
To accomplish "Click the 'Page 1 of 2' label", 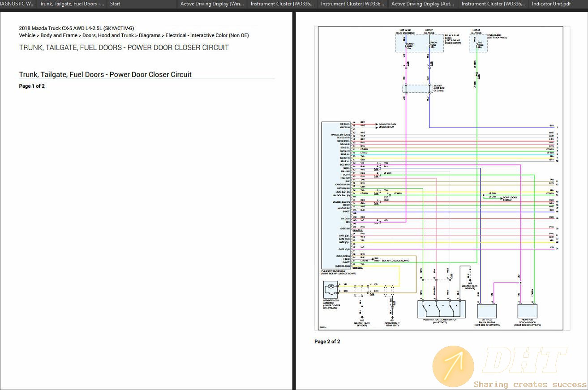I will coord(32,86).
